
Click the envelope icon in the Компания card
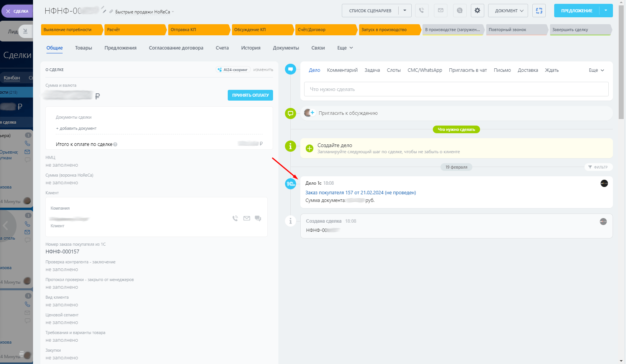coord(247,218)
